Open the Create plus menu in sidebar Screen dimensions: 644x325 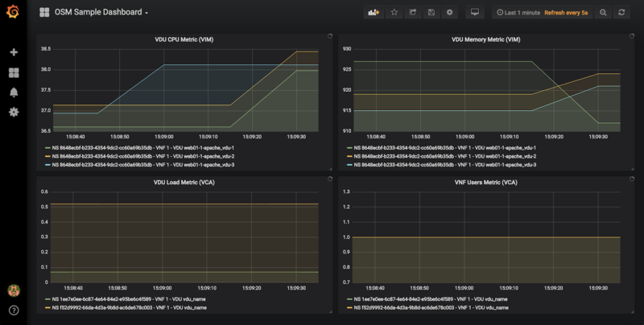click(14, 52)
